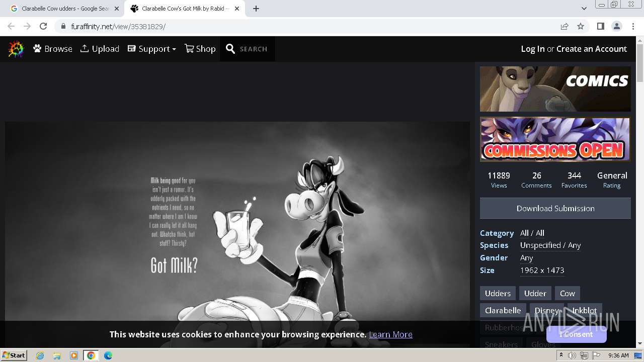Open File Explorer from taskbar
This screenshot has height=362, width=644.
coord(57,355)
